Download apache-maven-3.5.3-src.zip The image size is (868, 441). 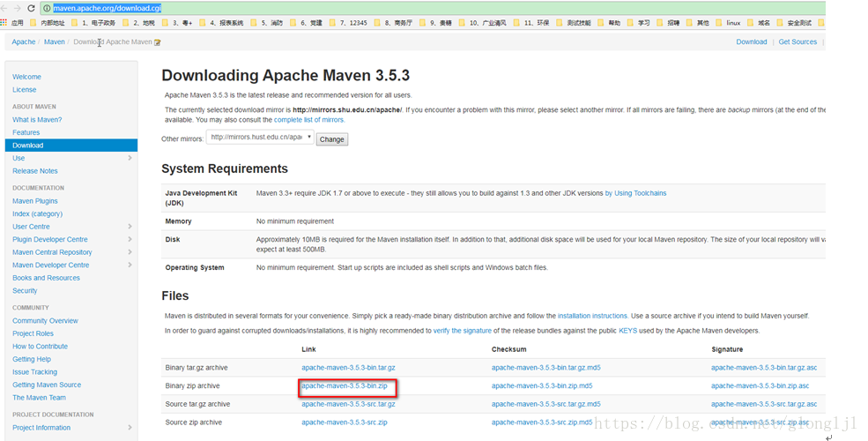[345, 422]
